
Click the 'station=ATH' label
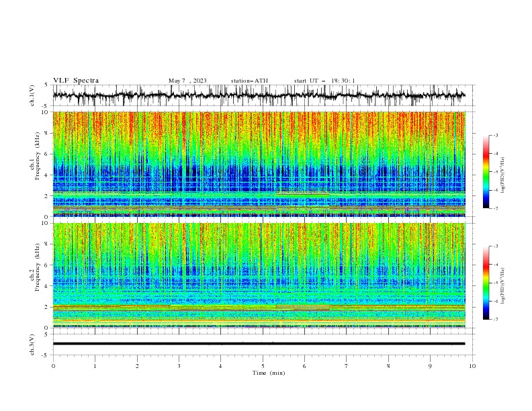click(x=249, y=81)
